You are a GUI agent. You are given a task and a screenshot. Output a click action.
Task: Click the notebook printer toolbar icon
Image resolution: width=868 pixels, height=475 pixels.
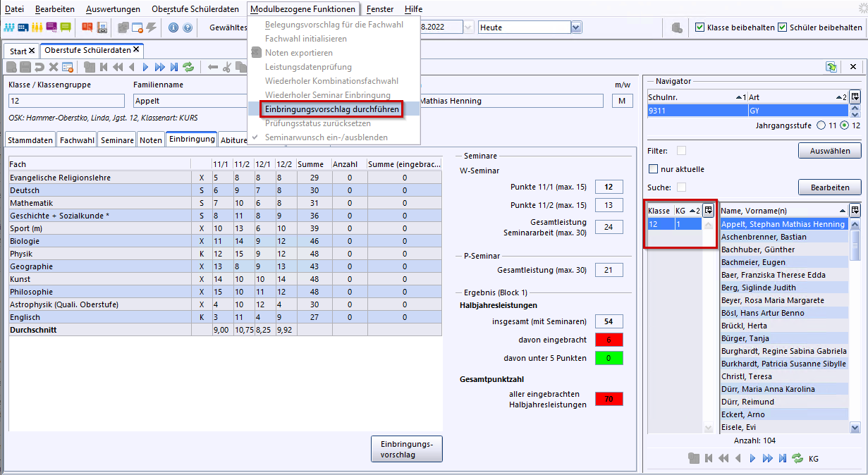pyautogui.click(x=102, y=27)
